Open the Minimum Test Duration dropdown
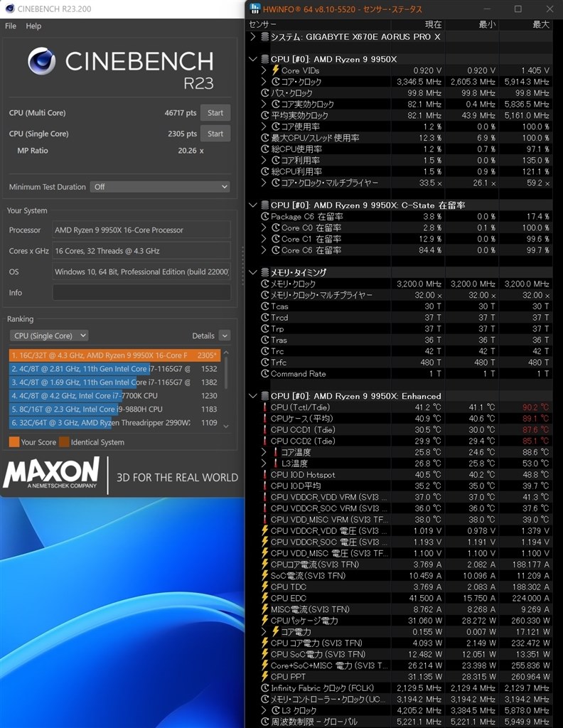 [160, 187]
